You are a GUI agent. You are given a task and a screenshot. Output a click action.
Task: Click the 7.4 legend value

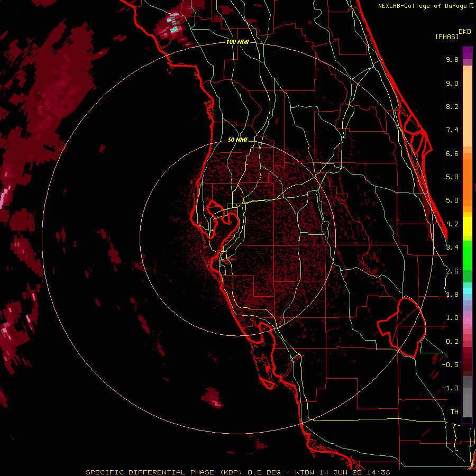tap(452, 130)
